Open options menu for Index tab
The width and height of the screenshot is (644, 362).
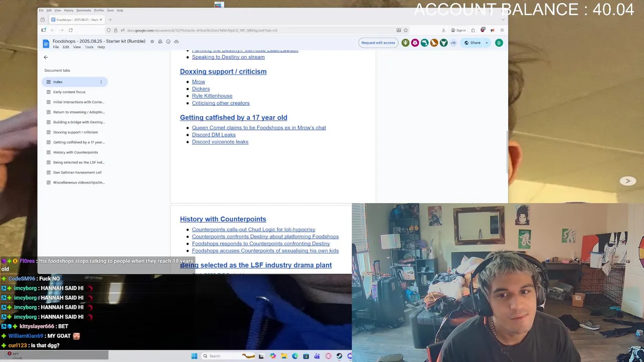[101, 82]
